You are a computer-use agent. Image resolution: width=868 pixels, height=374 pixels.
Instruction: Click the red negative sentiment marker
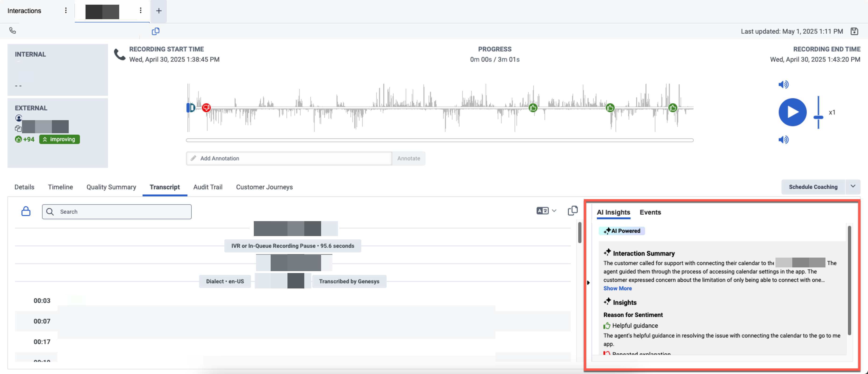(x=206, y=108)
